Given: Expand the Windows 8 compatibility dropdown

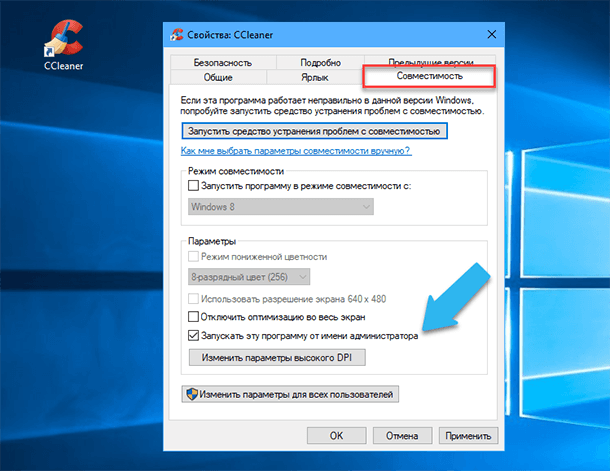Looking at the screenshot, I should pyautogui.click(x=281, y=207).
